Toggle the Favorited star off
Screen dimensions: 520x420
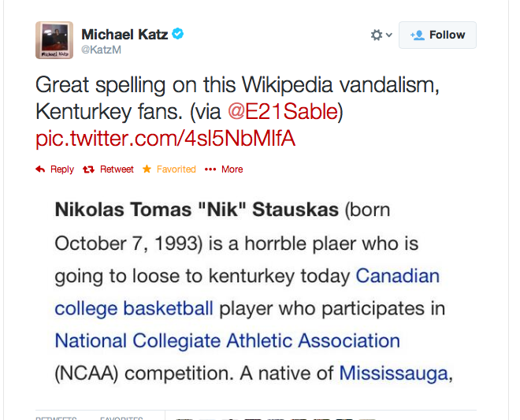click(x=169, y=169)
